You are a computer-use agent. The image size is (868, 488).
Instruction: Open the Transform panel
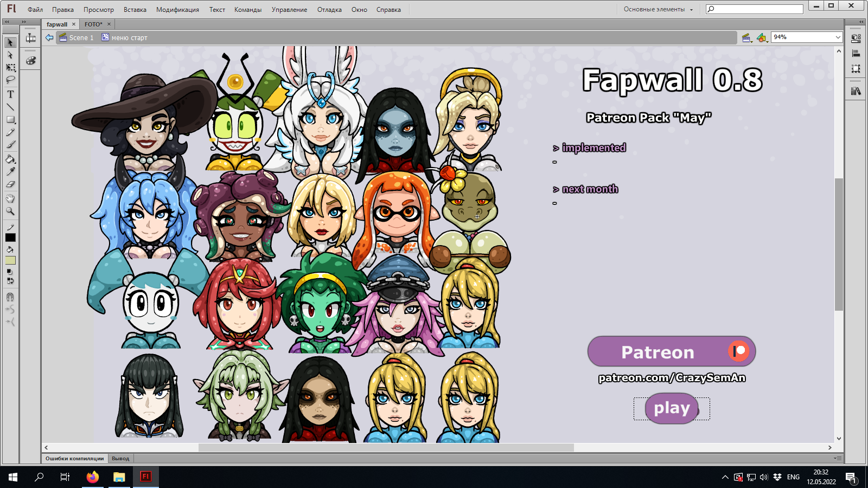(x=856, y=68)
